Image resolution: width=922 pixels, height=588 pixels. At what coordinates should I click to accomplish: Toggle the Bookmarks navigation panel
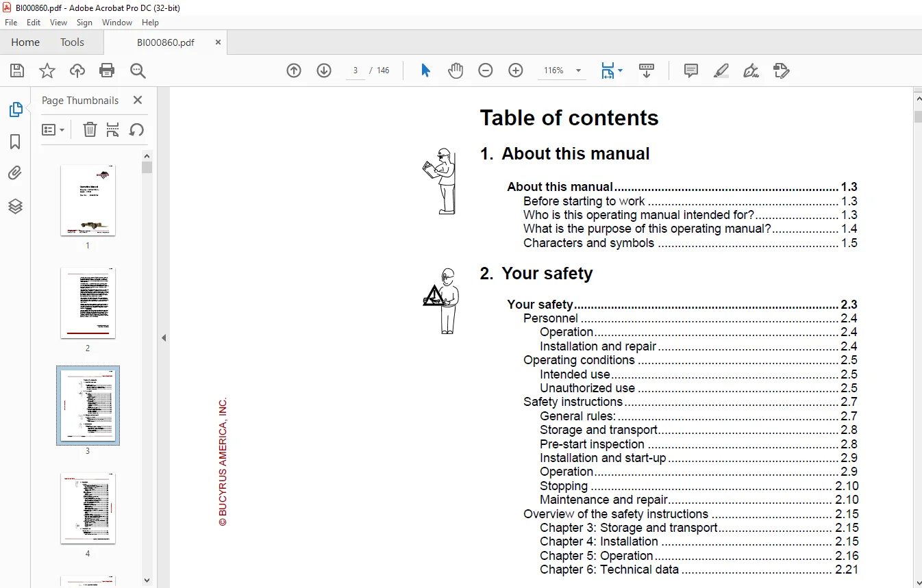pyautogui.click(x=15, y=142)
